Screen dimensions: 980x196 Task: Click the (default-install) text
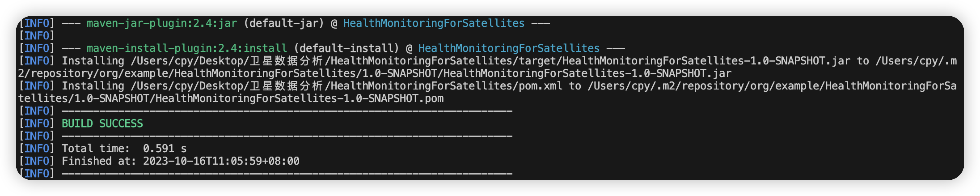pyautogui.click(x=346, y=48)
